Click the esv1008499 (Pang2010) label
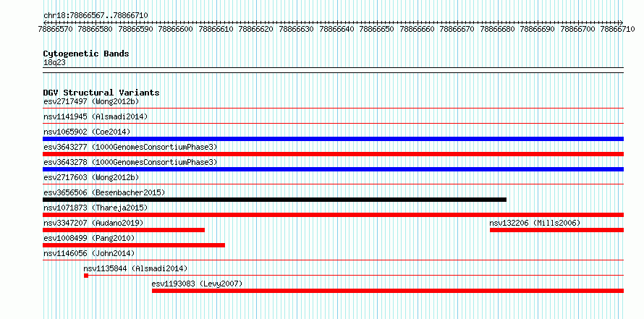This screenshot has height=319, width=644. pos(89,238)
